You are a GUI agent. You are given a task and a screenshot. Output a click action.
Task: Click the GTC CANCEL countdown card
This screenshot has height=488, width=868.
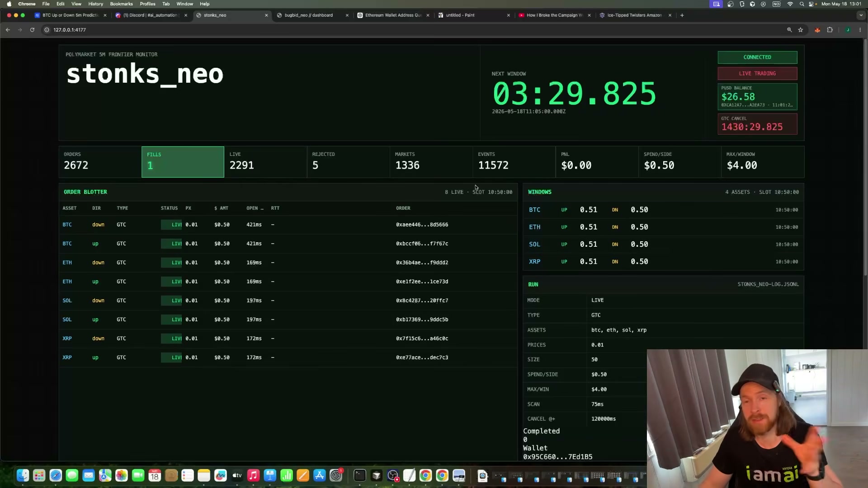pyautogui.click(x=757, y=124)
